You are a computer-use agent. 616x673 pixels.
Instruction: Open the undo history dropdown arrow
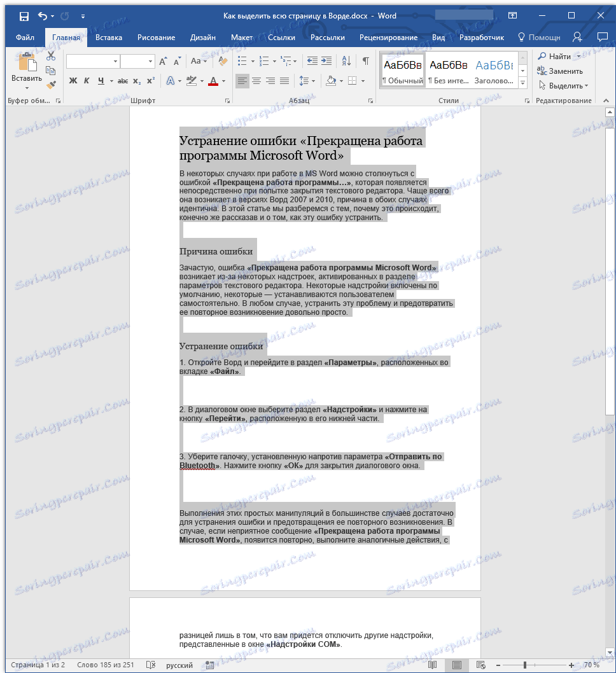coord(52,17)
